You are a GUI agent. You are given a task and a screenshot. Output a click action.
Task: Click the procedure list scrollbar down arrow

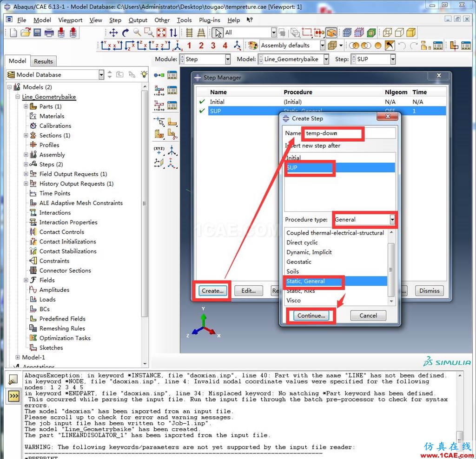coord(391,301)
